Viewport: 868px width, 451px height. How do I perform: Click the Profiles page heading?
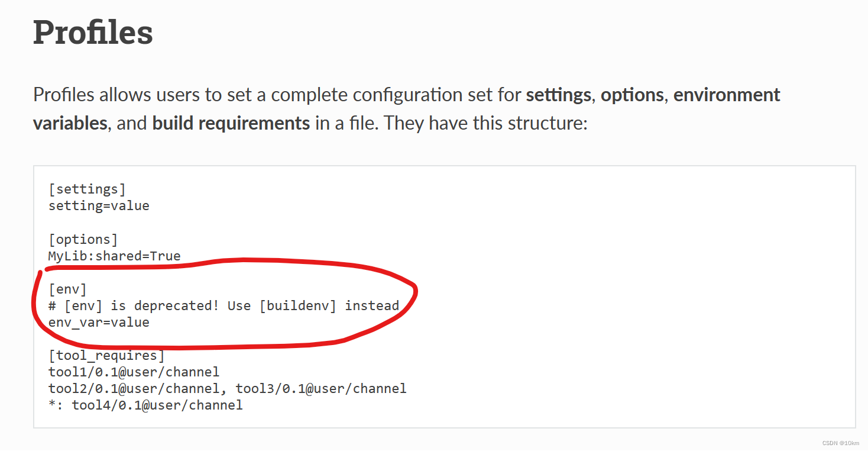93,33
